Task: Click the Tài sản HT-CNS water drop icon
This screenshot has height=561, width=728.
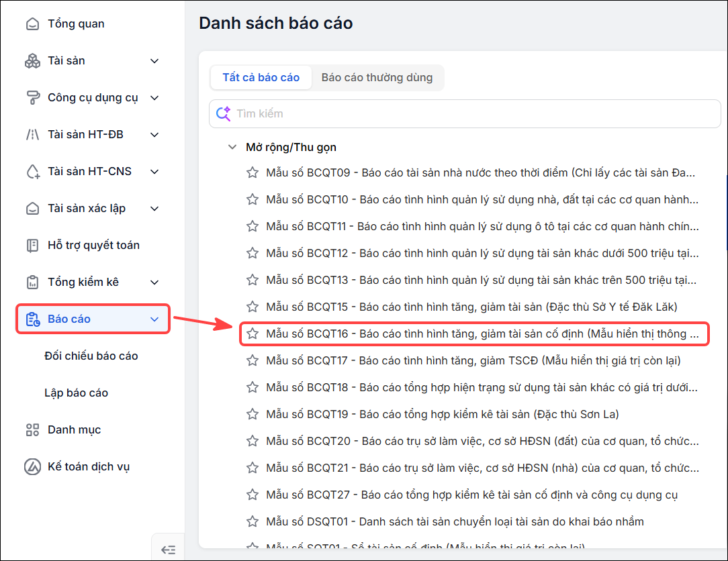Action: click(32, 171)
